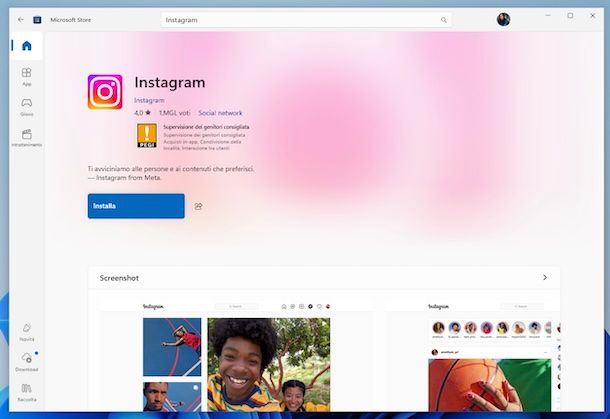The width and height of the screenshot is (610, 419).
Task: Click the rating star icon
Action: 148,112
